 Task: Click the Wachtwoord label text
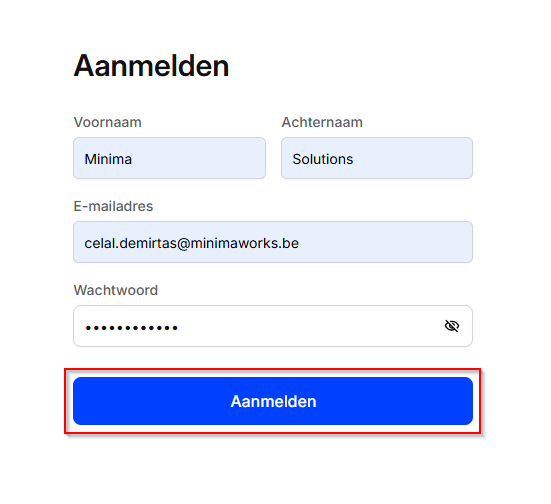coord(116,290)
